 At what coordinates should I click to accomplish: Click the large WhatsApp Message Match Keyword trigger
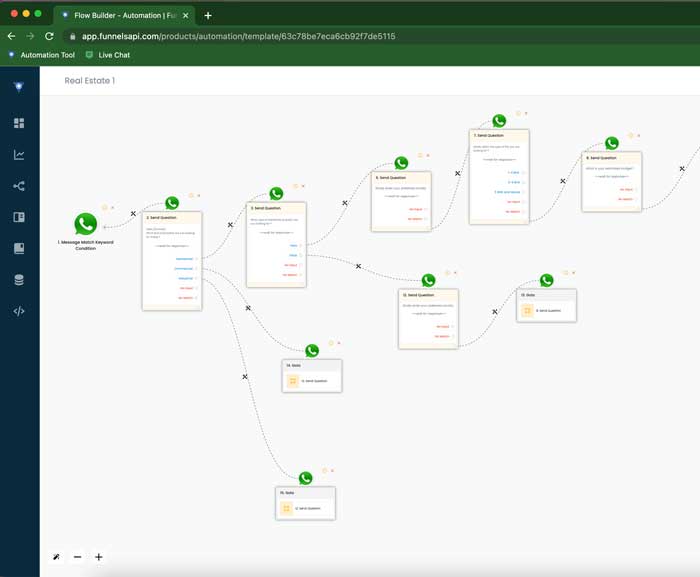(87, 225)
